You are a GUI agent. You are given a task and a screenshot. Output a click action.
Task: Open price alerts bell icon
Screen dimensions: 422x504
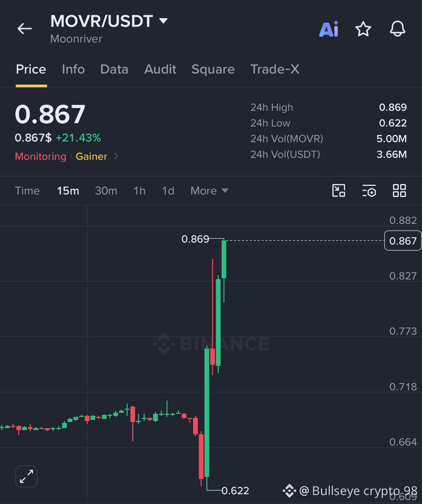(398, 29)
